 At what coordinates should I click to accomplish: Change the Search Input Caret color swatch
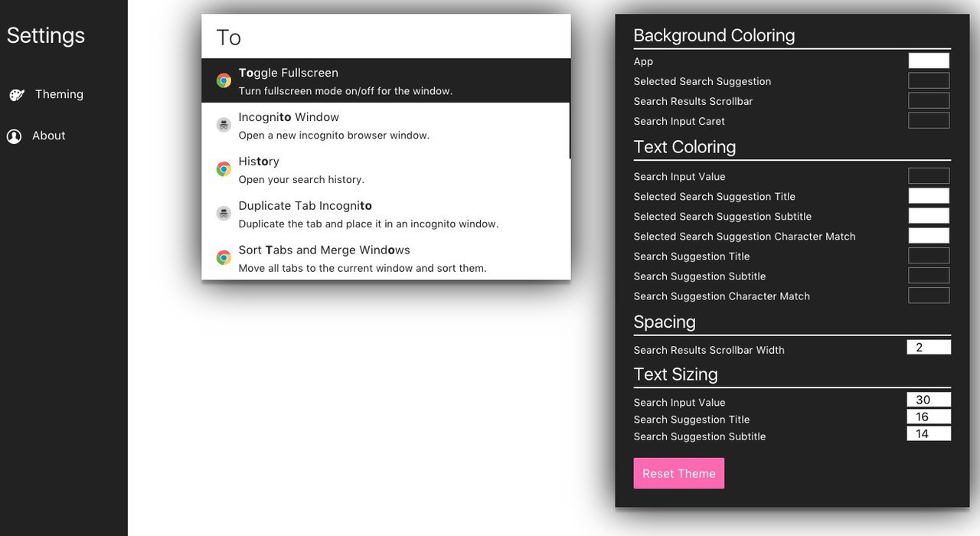929,120
